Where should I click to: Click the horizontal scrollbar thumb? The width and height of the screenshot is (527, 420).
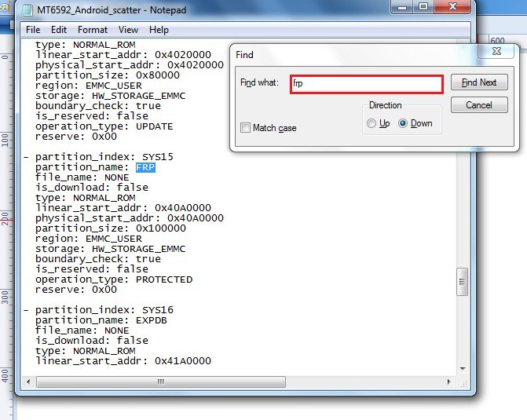[162, 382]
